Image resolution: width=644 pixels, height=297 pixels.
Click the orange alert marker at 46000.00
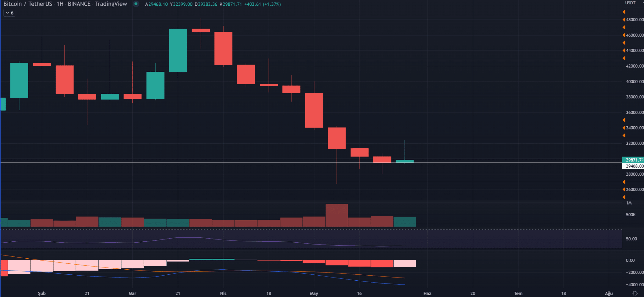[624, 35]
